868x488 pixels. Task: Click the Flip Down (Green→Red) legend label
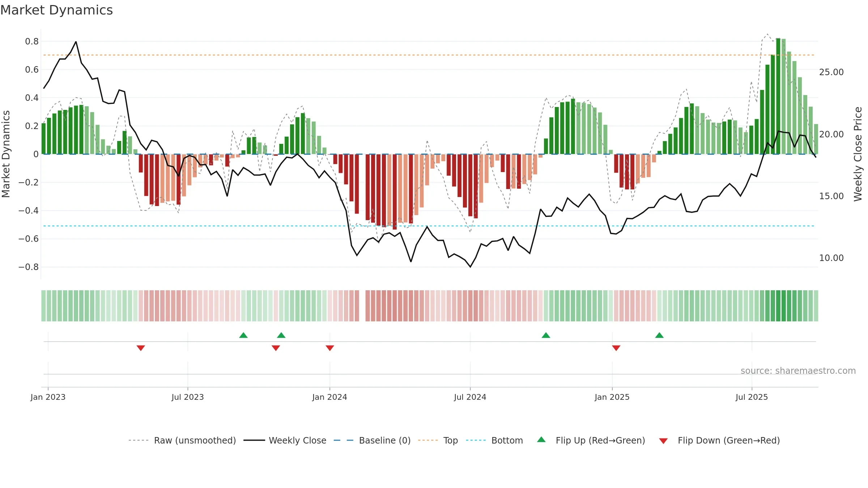[x=729, y=440]
